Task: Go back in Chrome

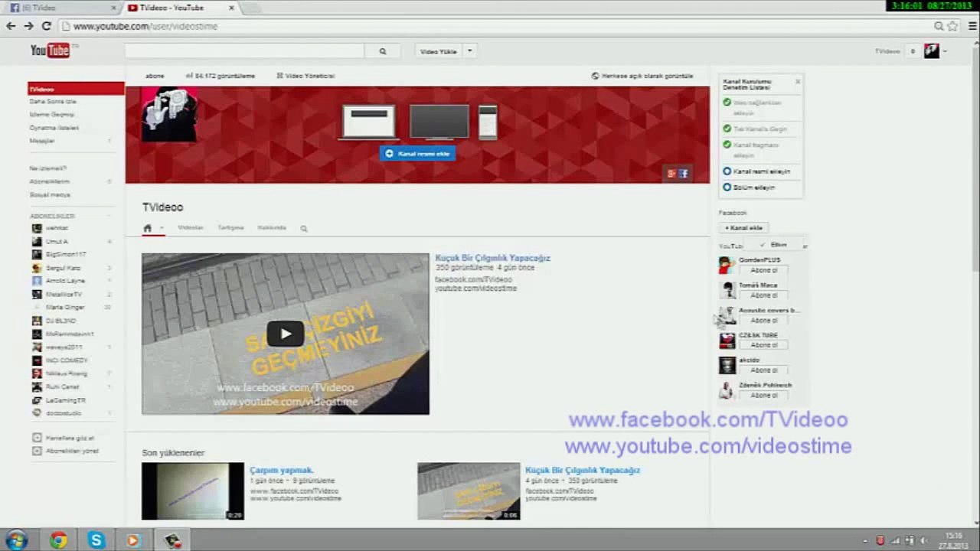Action: pyautogui.click(x=11, y=26)
